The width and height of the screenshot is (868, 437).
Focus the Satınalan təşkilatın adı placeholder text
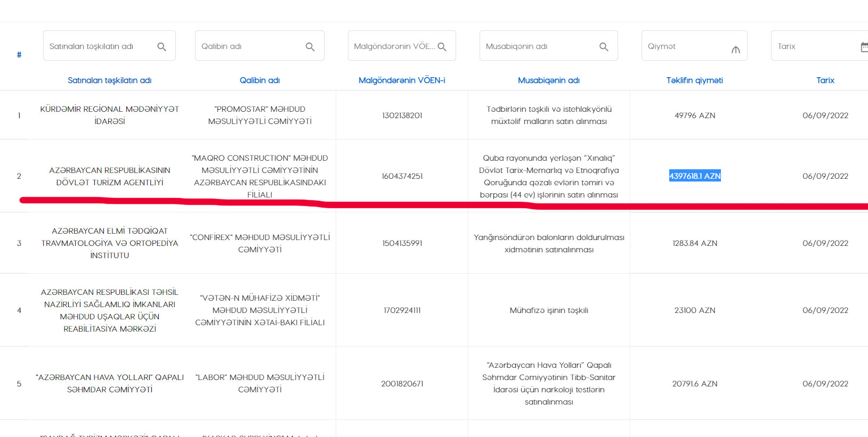(x=91, y=46)
